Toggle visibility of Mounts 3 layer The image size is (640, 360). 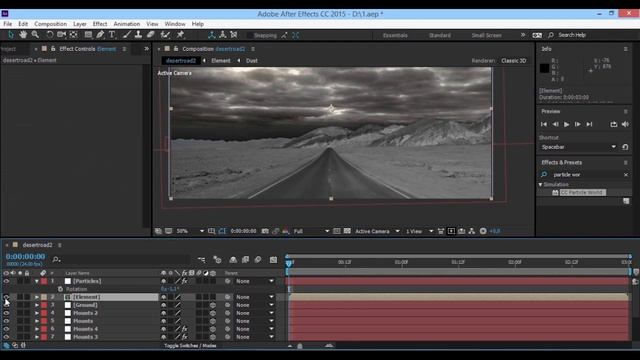pyautogui.click(x=6, y=337)
